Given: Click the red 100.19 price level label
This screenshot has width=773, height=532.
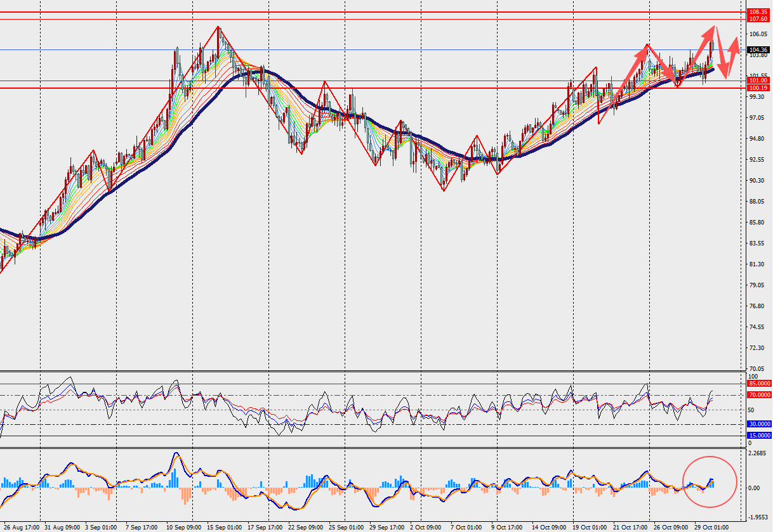Looking at the screenshot, I should point(760,88).
